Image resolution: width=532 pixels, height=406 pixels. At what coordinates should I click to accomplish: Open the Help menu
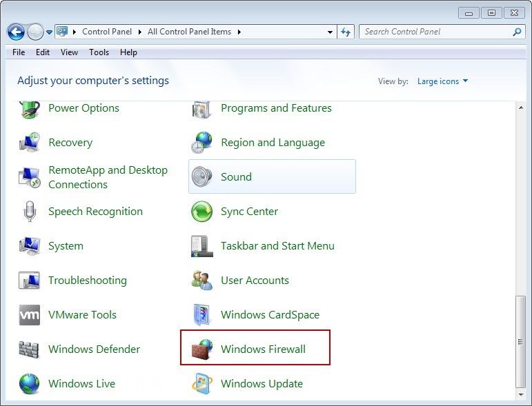point(128,52)
